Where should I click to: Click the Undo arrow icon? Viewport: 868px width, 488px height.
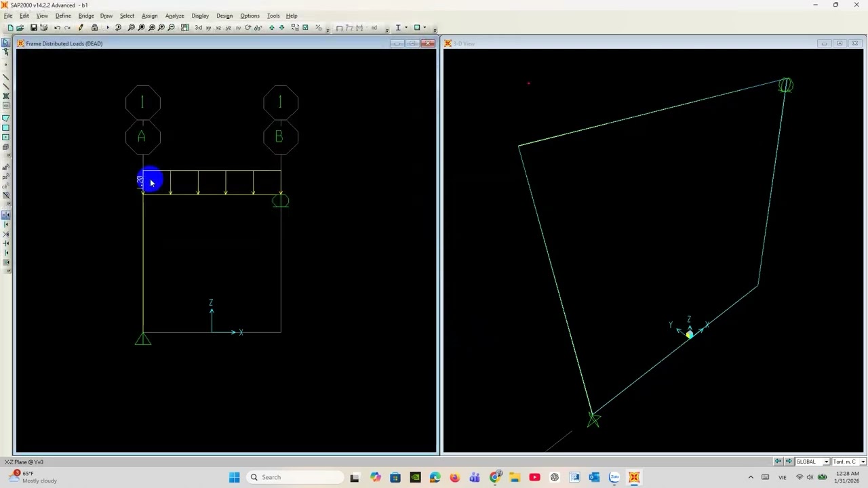[57, 28]
